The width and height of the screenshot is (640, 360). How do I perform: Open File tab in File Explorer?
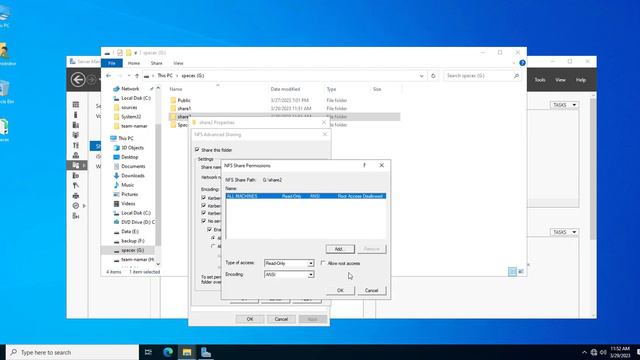coord(112,63)
